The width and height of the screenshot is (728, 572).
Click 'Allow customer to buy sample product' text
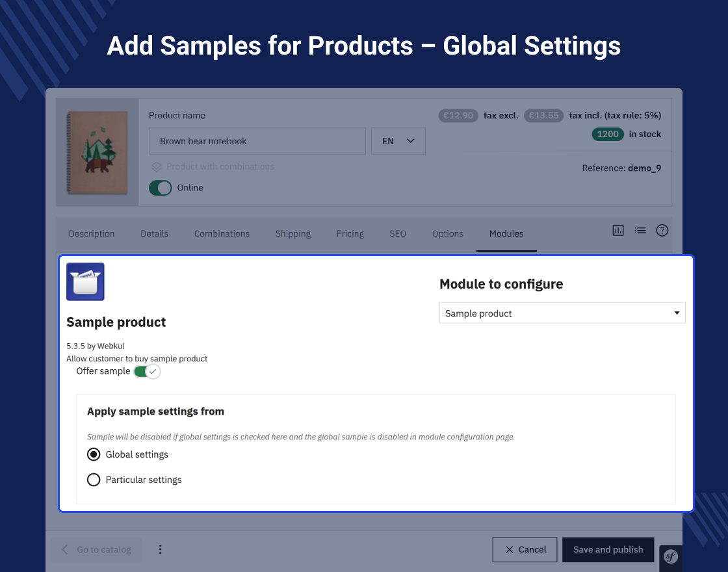pyautogui.click(x=137, y=358)
